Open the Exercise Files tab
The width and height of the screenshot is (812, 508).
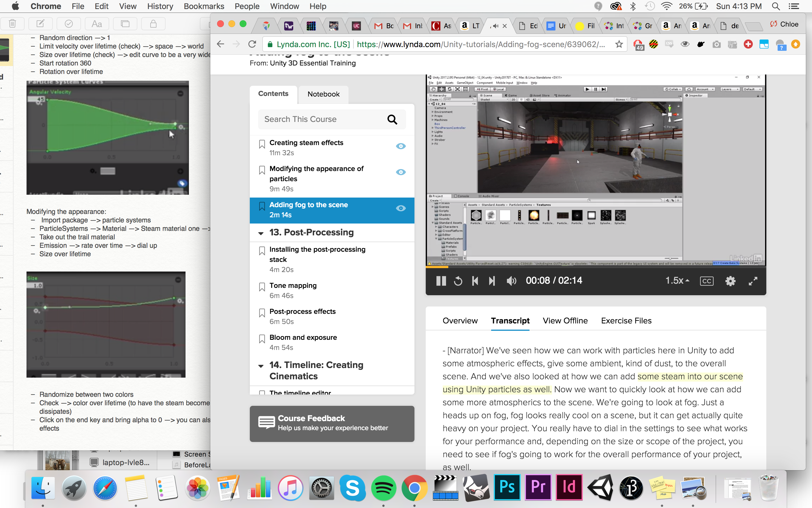626,321
